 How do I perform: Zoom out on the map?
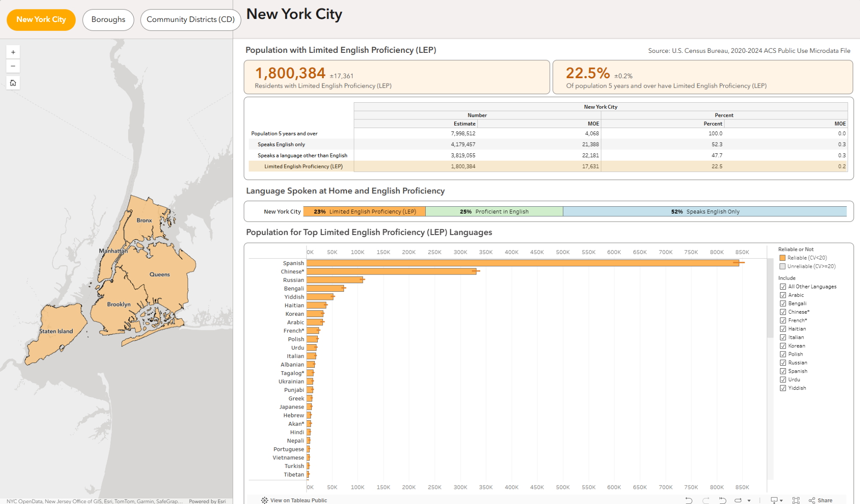13,66
